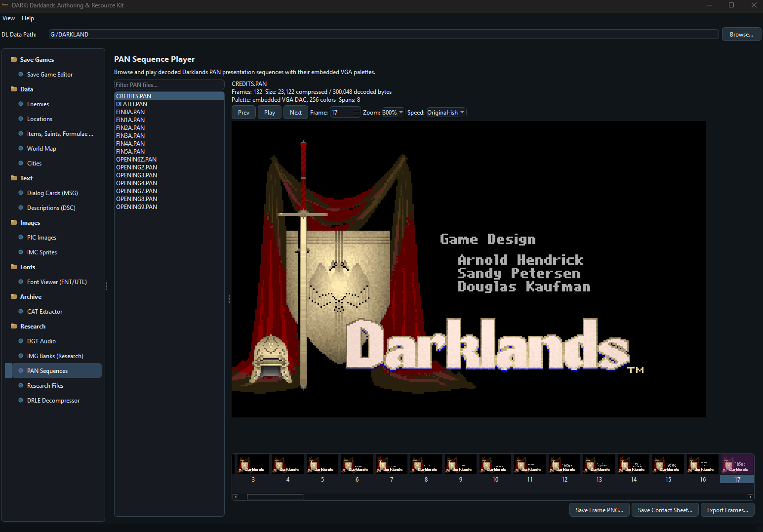Open Save Game Editor
763x532 pixels.
pyautogui.click(x=50, y=75)
